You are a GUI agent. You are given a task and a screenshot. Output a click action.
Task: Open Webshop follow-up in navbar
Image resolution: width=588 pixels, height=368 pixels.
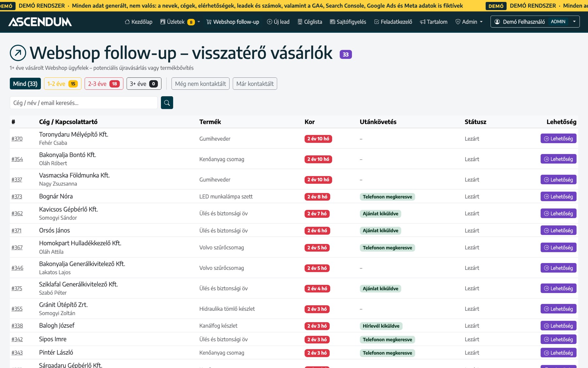click(x=233, y=22)
